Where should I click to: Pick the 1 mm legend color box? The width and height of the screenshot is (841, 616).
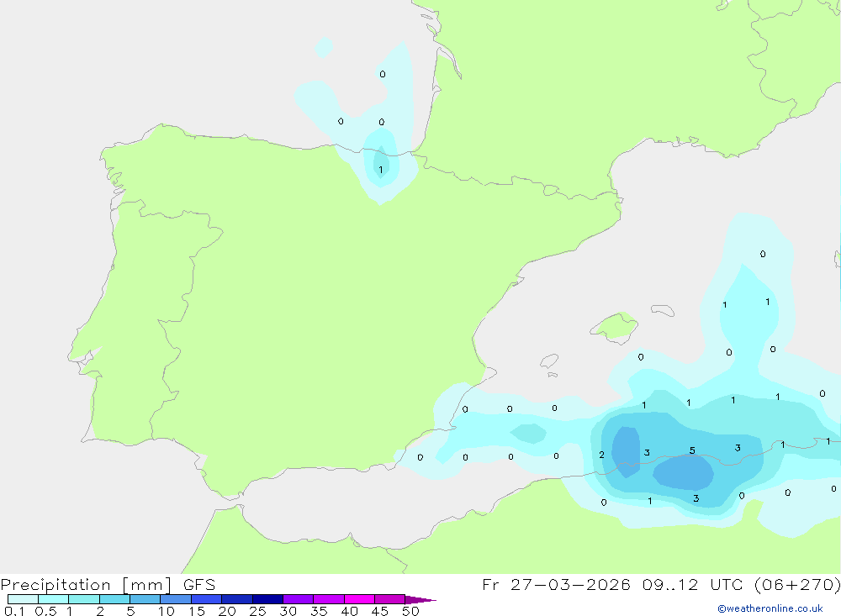pyautogui.click(x=84, y=599)
